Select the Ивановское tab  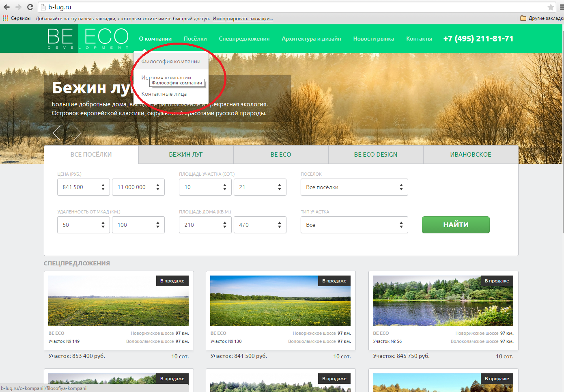[470, 155]
